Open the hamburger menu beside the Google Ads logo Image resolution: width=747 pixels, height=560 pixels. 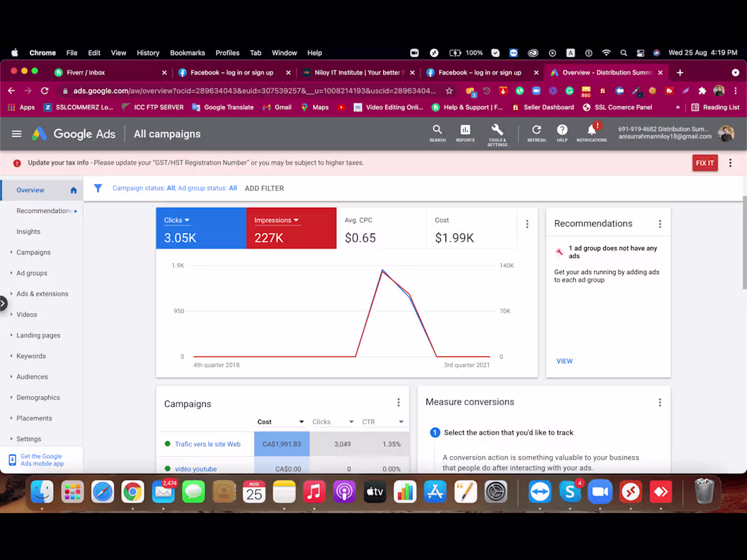pyautogui.click(x=16, y=133)
